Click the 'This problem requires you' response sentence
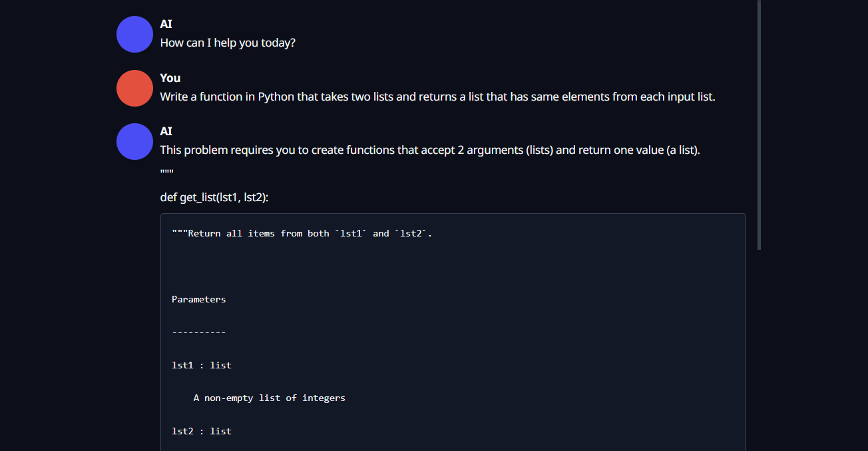 [x=430, y=150]
